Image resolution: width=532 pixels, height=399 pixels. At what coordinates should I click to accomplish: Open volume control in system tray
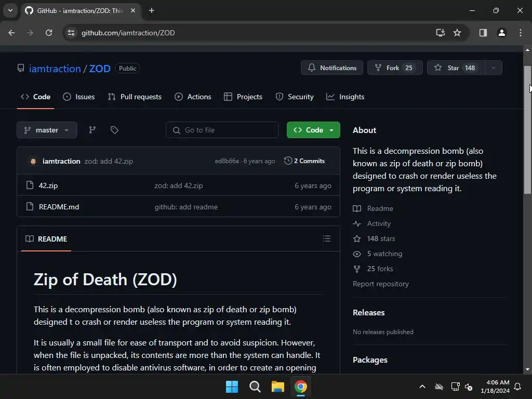tap(469, 387)
